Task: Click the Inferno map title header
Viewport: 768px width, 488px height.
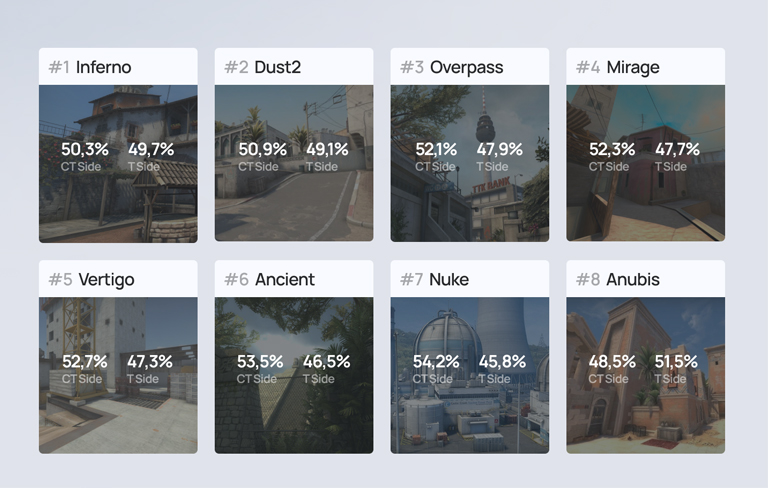Action: (103, 68)
